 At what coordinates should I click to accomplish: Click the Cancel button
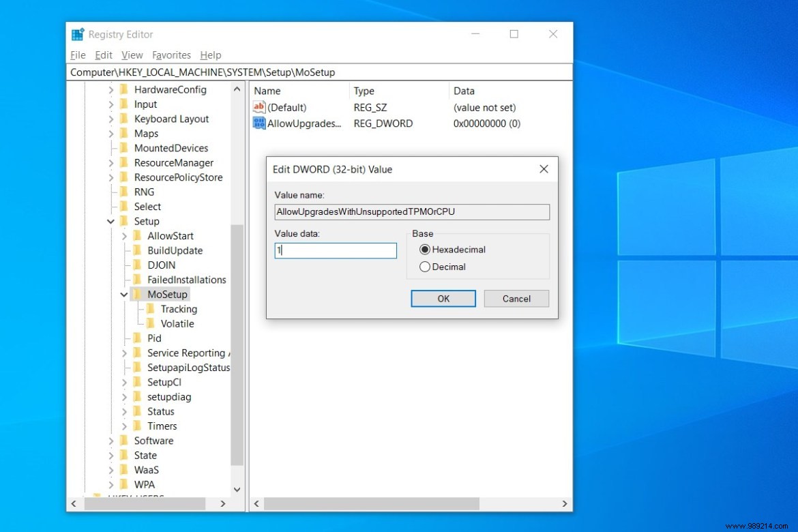click(x=516, y=298)
